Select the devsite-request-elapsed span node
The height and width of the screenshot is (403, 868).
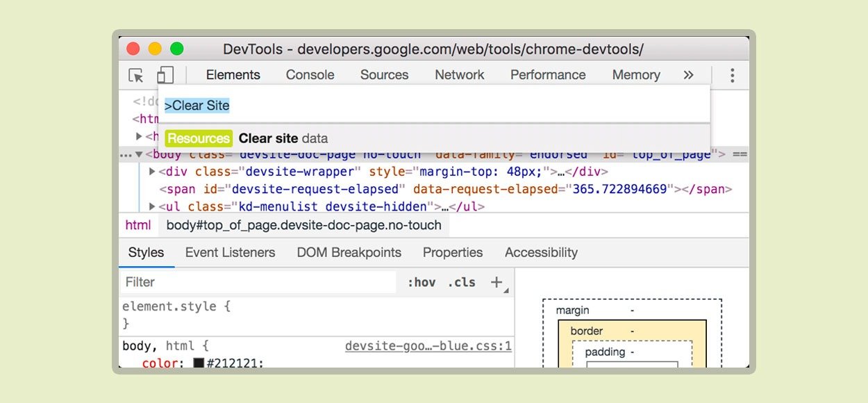[x=446, y=189]
